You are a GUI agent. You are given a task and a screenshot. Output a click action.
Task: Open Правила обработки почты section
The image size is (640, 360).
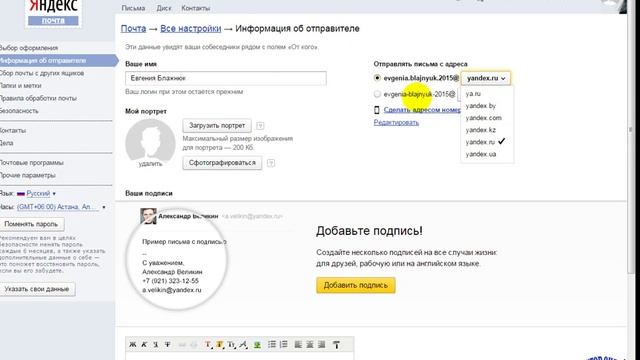tap(38, 98)
